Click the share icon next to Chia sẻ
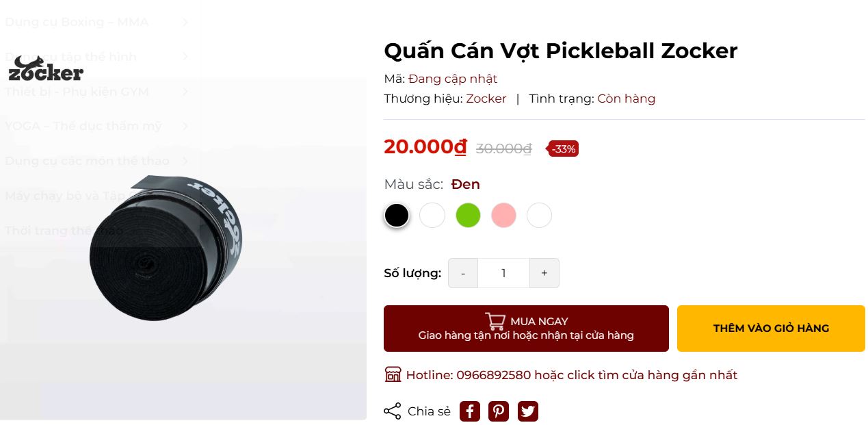 [392, 411]
